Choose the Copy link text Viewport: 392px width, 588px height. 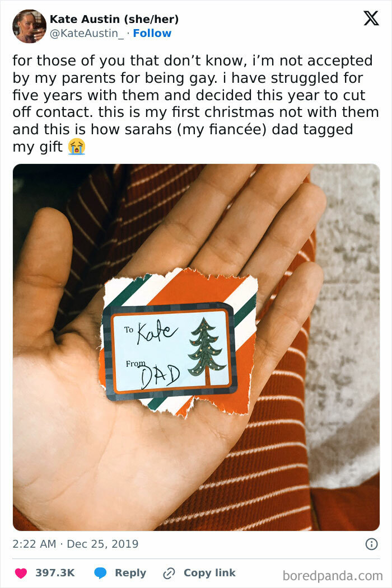[209, 573]
